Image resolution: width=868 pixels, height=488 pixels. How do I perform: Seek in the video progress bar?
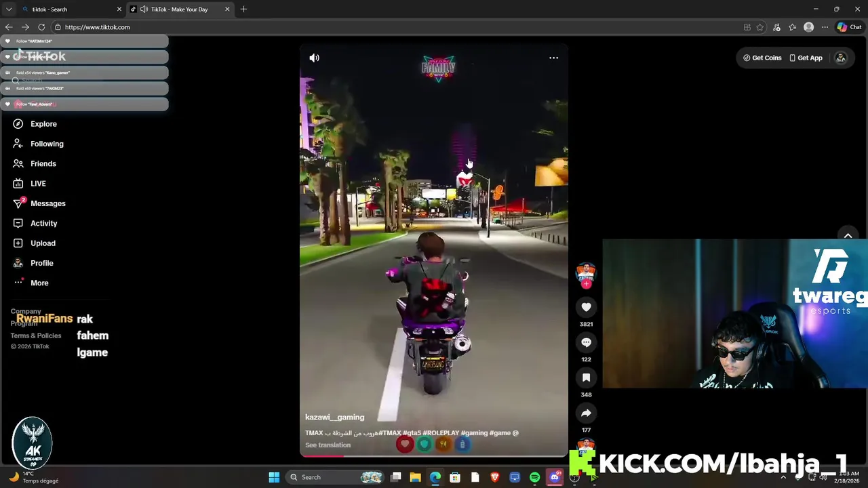(434, 456)
